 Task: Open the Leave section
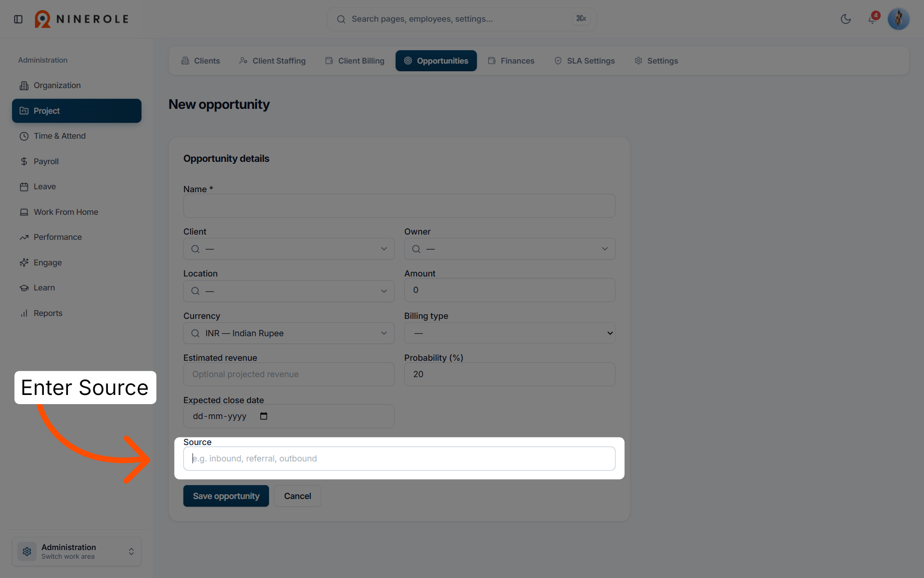pos(77,186)
